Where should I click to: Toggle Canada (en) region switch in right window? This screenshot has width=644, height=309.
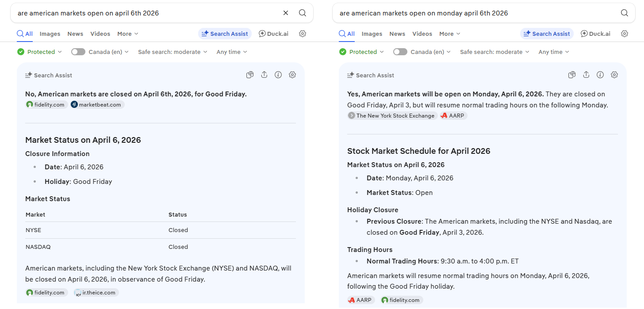click(400, 52)
